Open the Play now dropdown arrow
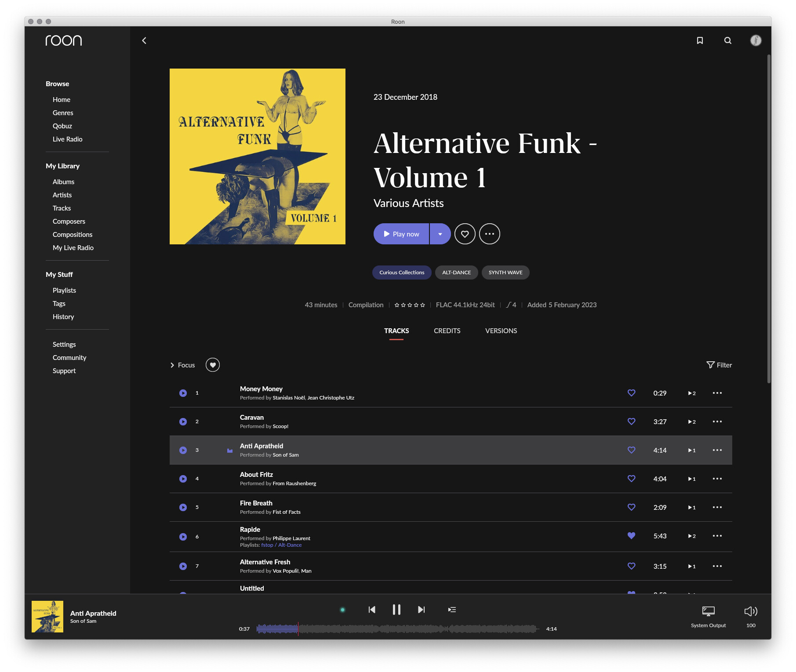Viewport: 796px width, 672px height. [x=440, y=234]
